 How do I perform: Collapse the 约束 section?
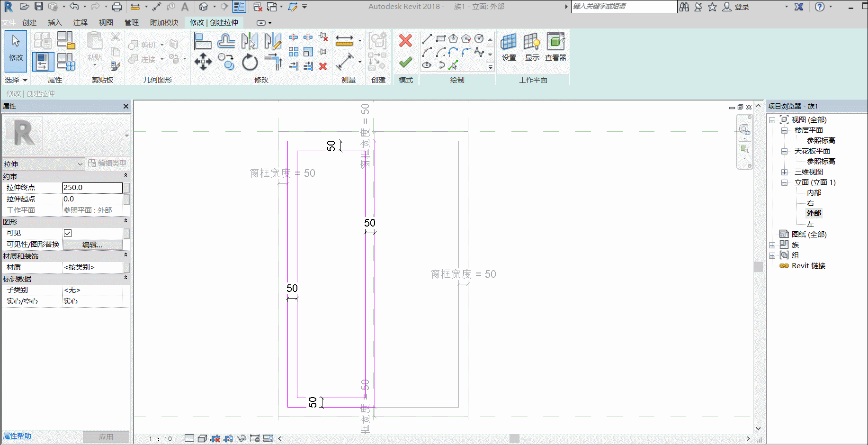[125, 176]
